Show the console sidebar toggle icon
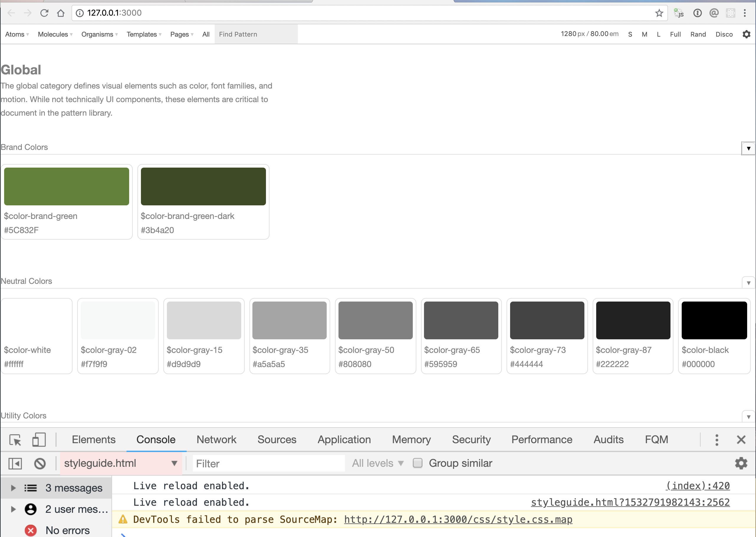Image resolution: width=756 pixels, height=537 pixels. [x=15, y=463]
